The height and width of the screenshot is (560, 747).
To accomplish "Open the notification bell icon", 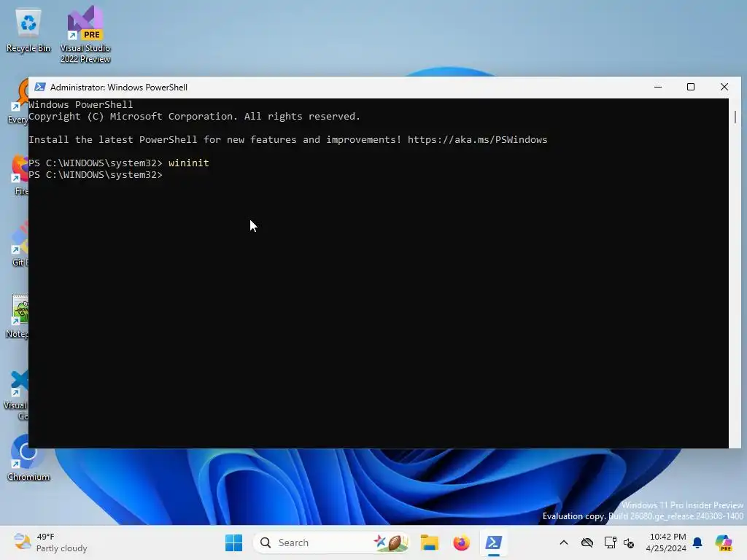I will point(697,542).
